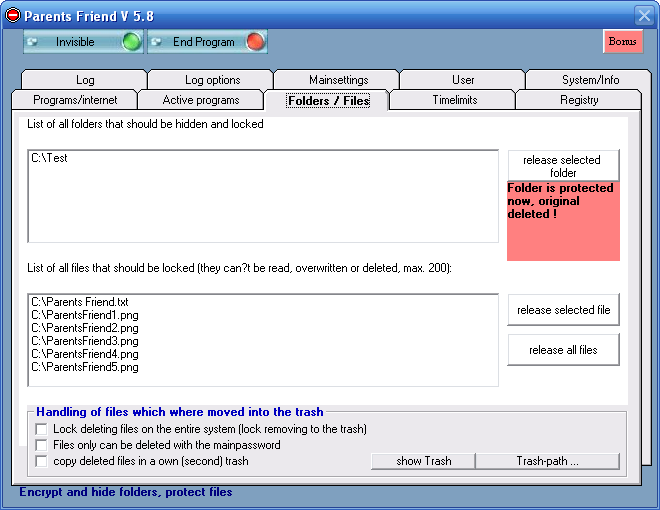Click release selected file button
The image size is (660, 510).
pos(563,310)
